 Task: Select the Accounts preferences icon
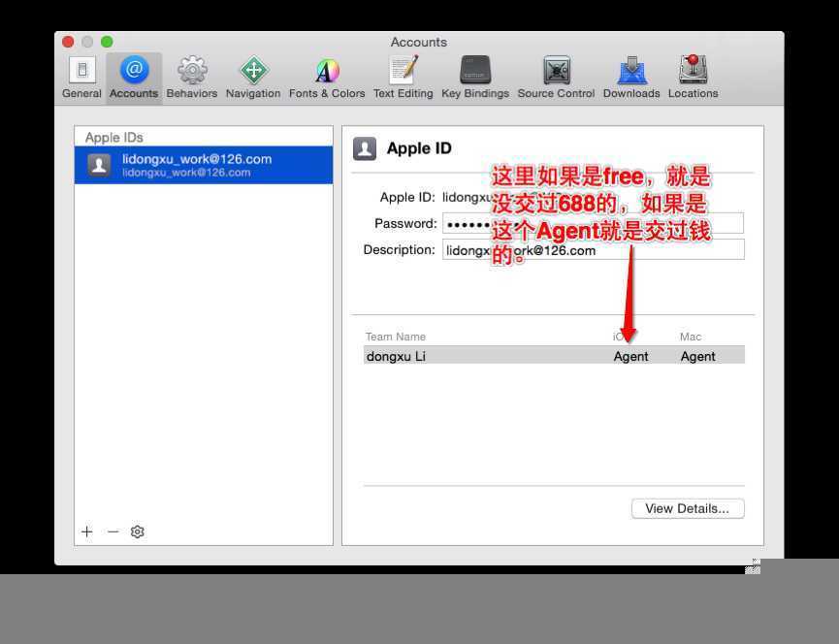(x=134, y=78)
